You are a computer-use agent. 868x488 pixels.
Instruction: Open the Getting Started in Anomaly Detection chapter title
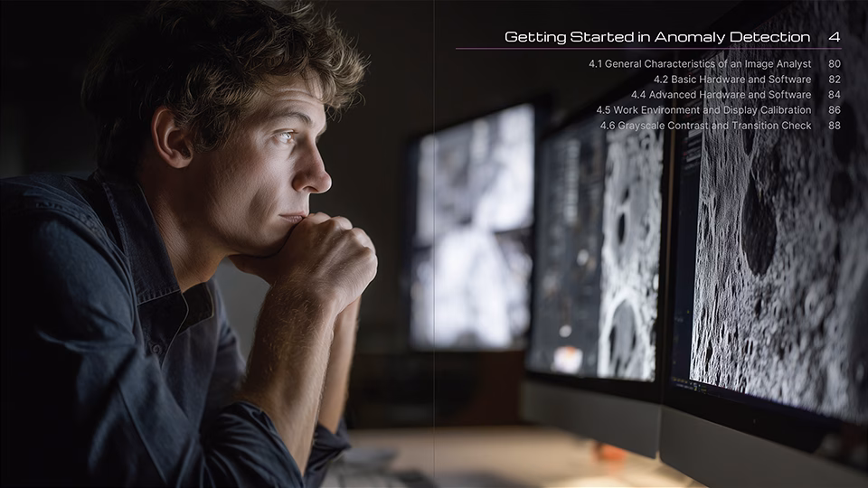point(656,37)
